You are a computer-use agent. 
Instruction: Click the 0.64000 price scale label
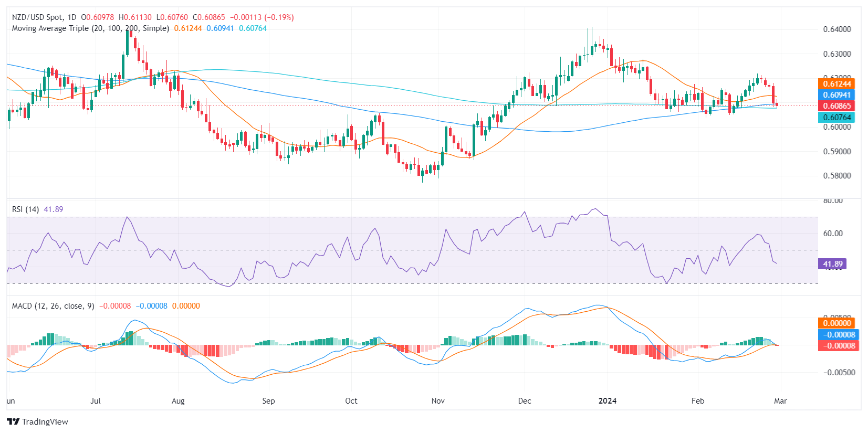coord(837,29)
